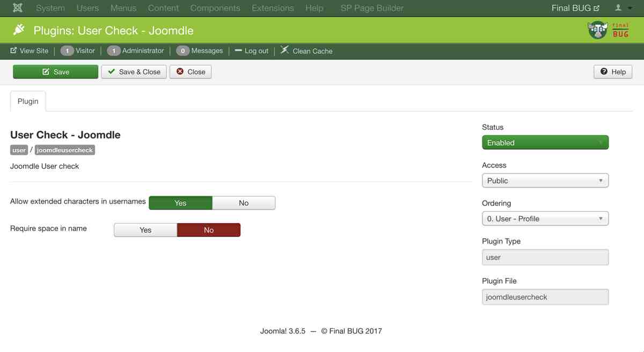644x352 pixels.
Task: Switch to the Plugin tab
Action: [28, 101]
